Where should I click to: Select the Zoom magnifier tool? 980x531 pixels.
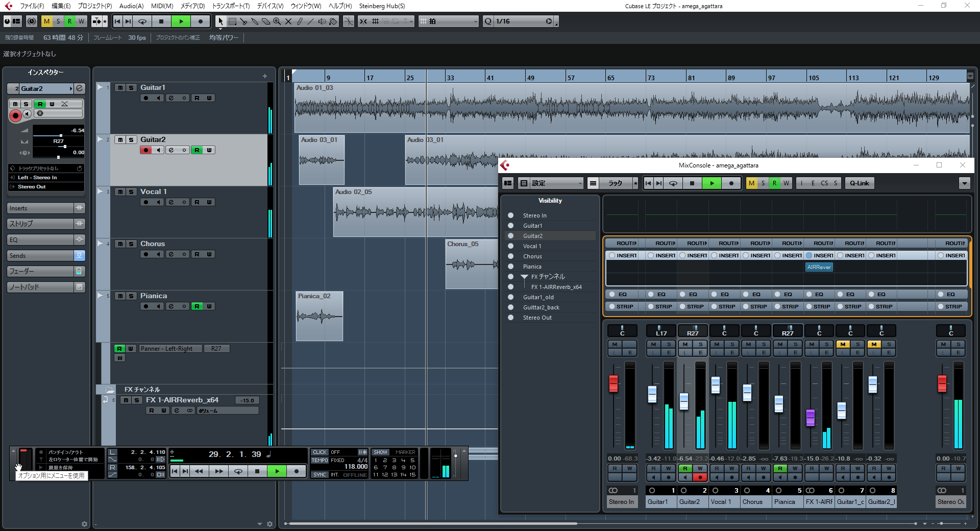[x=277, y=21]
